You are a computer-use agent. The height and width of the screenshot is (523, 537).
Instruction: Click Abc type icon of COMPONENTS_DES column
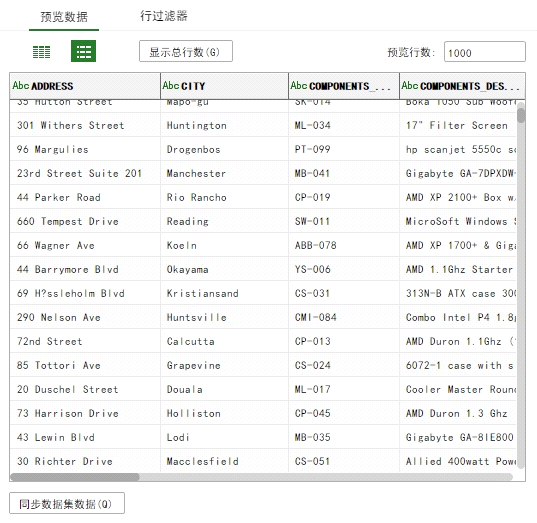coord(410,85)
